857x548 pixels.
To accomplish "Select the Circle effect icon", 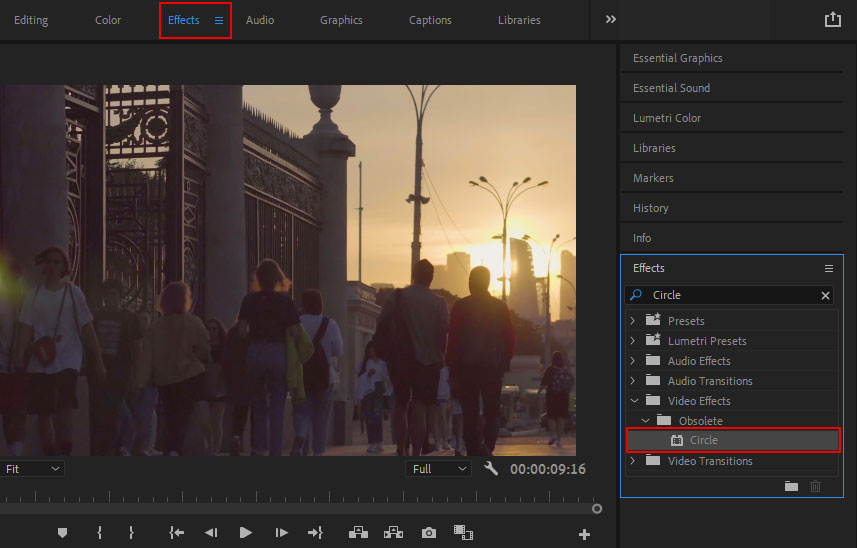I will (x=677, y=440).
